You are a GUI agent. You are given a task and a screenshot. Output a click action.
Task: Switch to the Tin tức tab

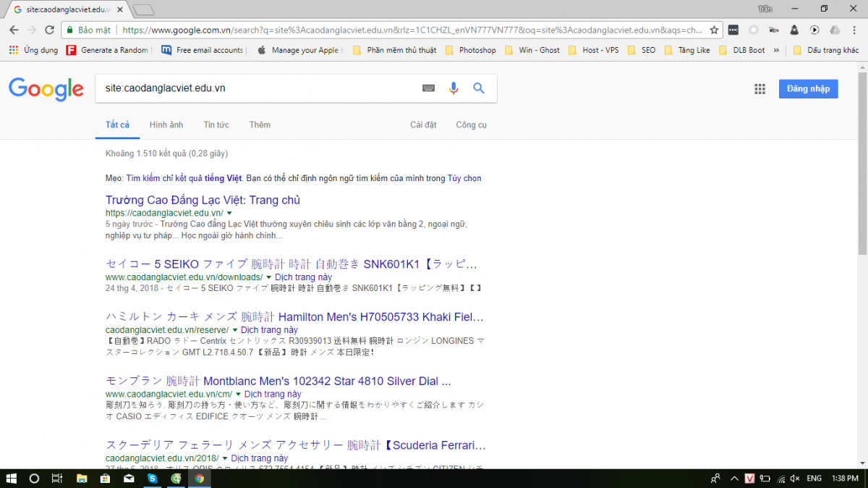coord(216,125)
